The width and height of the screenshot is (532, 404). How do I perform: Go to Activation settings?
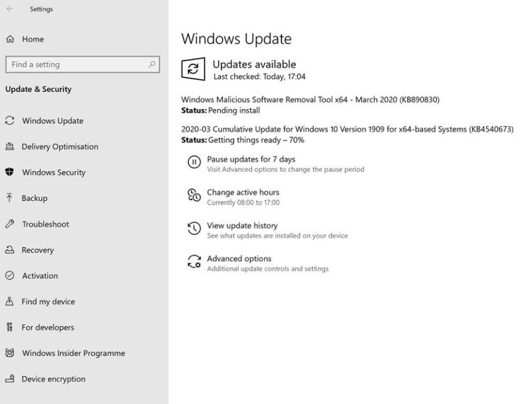(40, 276)
